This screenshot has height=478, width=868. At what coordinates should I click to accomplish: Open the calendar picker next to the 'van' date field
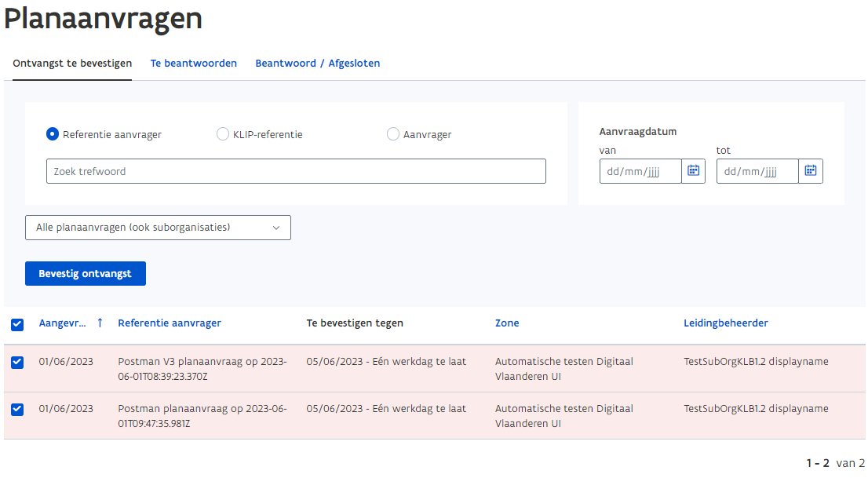[693, 170]
